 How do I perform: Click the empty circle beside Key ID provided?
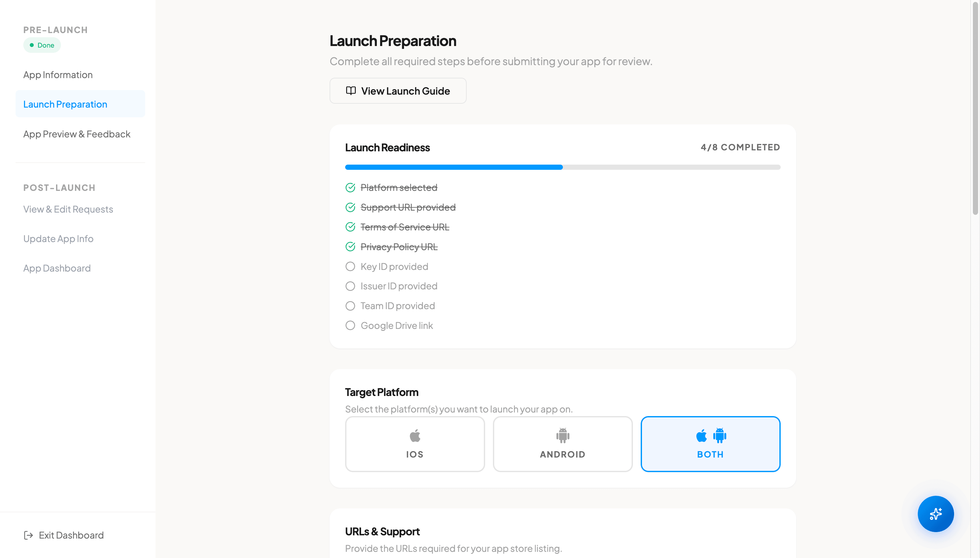(x=350, y=266)
